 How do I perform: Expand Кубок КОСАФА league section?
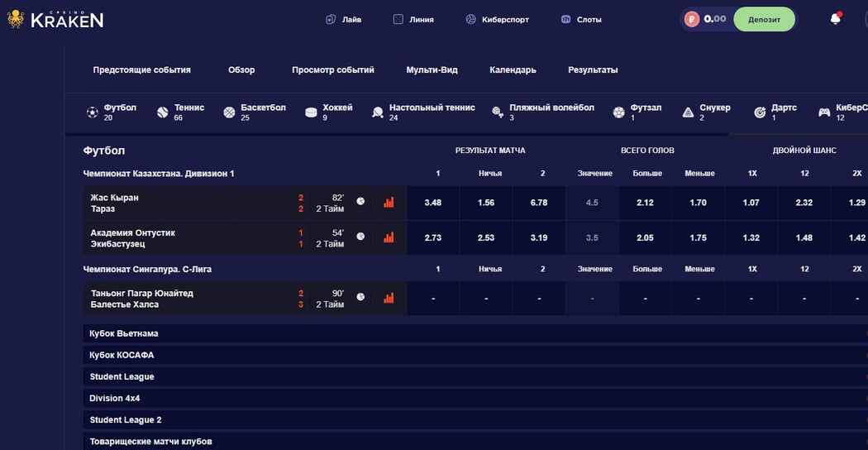click(x=122, y=355)
